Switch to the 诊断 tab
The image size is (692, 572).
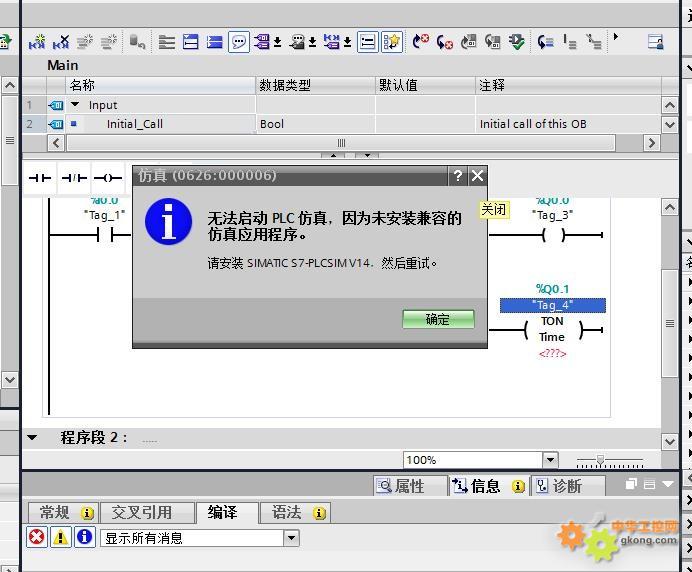click(x=567, y=486)
